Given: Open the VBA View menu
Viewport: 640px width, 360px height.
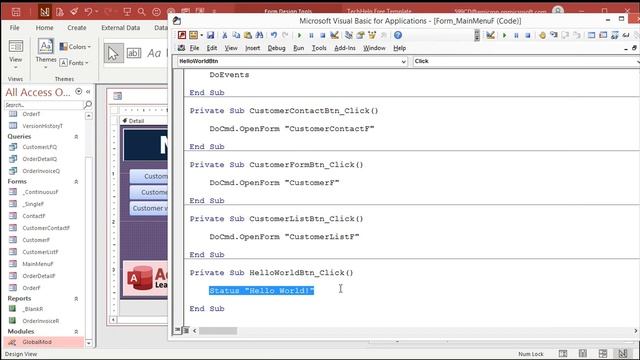Looking at the screenshot, I should coord(231,48).
